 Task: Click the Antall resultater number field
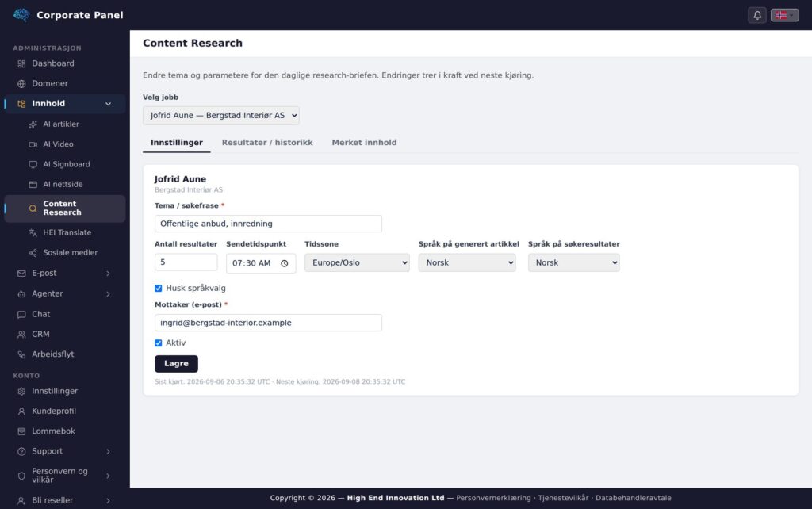coord(186,262)
